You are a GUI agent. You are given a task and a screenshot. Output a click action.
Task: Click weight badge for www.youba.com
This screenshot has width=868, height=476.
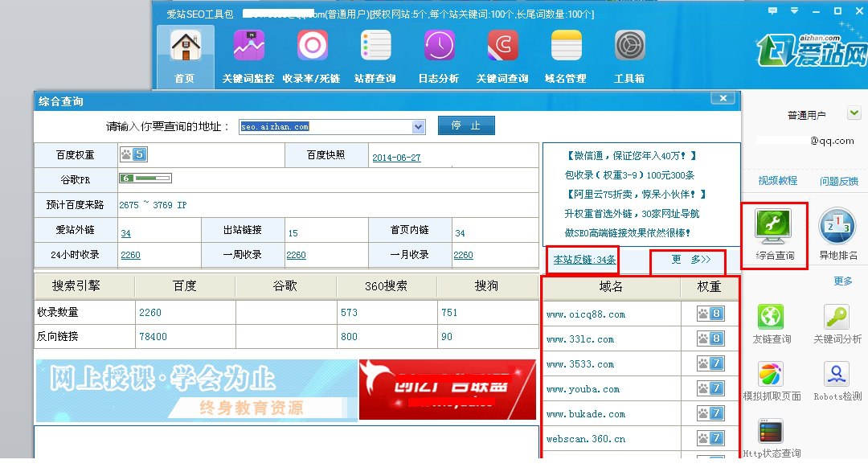point(710,388)
